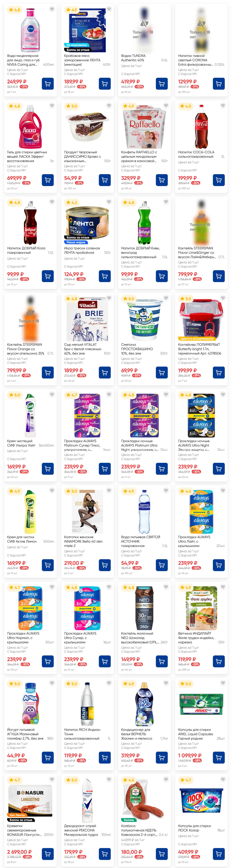This screenshot has height=868, width=237.
Task: Toggle favorite heart on Laska gel
Action: coord(52,106)
